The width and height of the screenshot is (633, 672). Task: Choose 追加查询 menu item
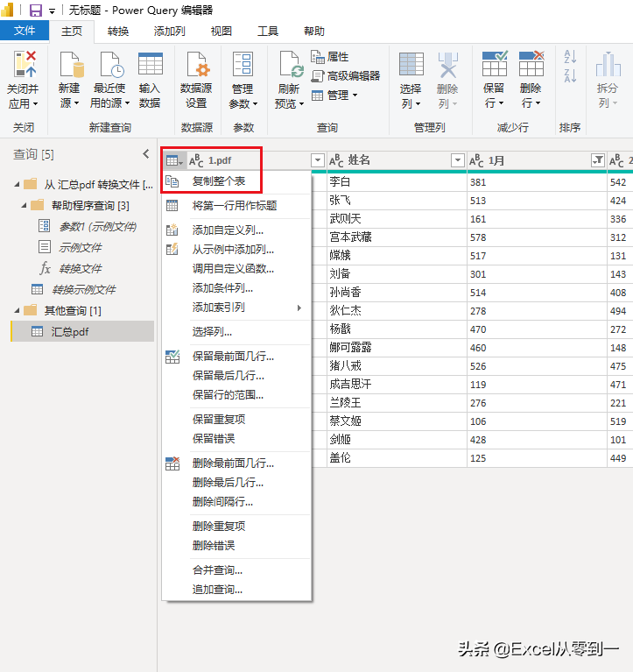tap(236, 590)
